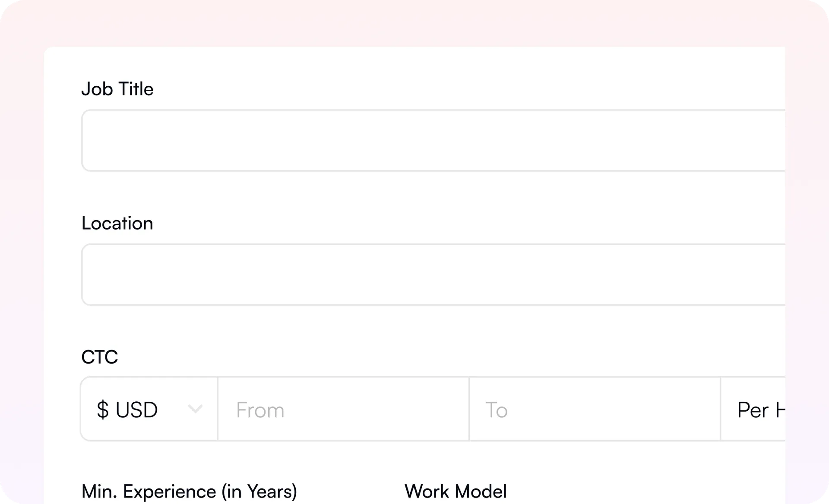Screen dimensions: 829x504
Task: Click the From placeholder text
Action: click(260, 410)
